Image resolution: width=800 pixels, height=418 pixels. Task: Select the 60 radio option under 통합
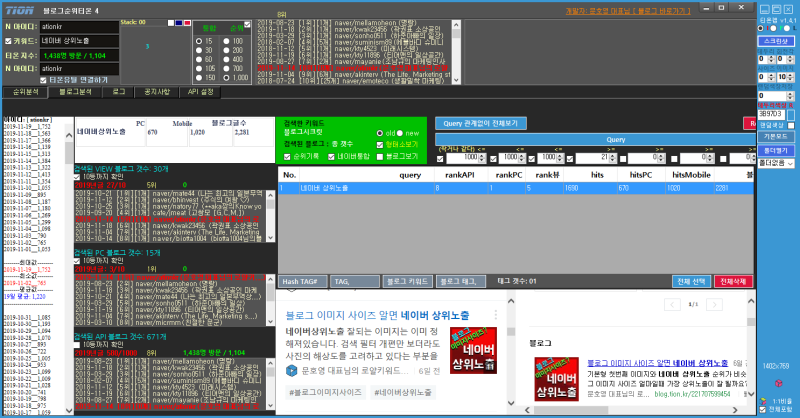pos(199,59)
